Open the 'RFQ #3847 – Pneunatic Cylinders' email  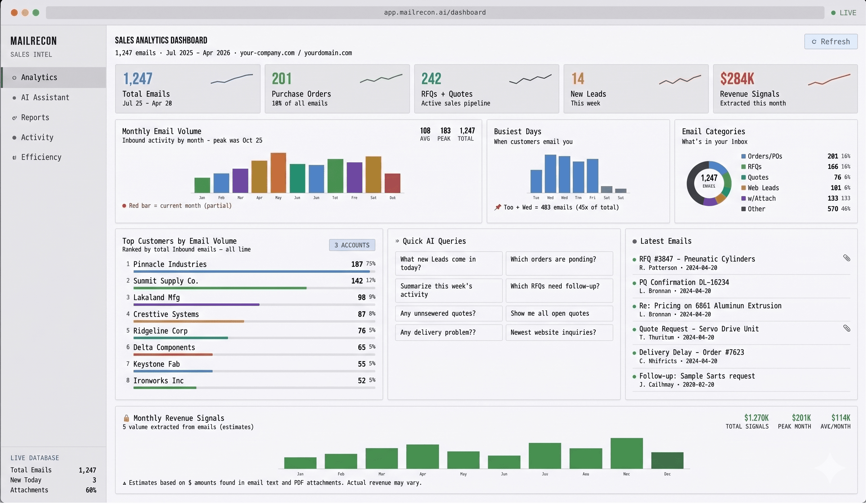coord(741,264)
